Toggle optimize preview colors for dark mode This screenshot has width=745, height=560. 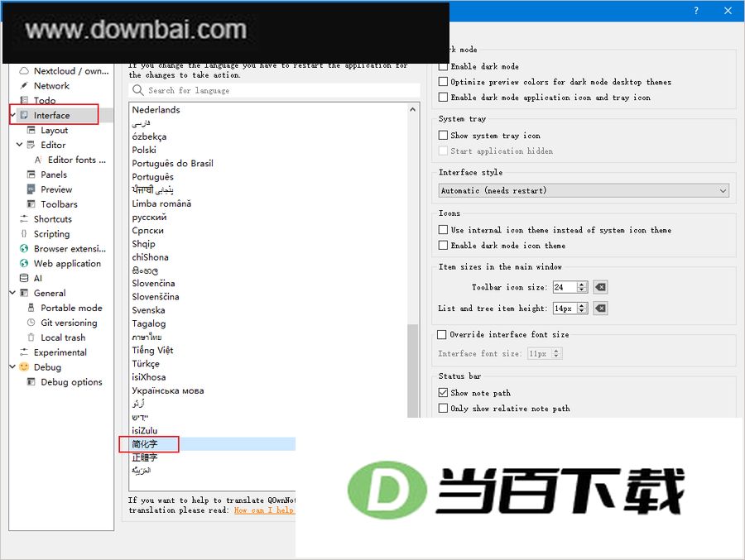click(x=443, y=82)
